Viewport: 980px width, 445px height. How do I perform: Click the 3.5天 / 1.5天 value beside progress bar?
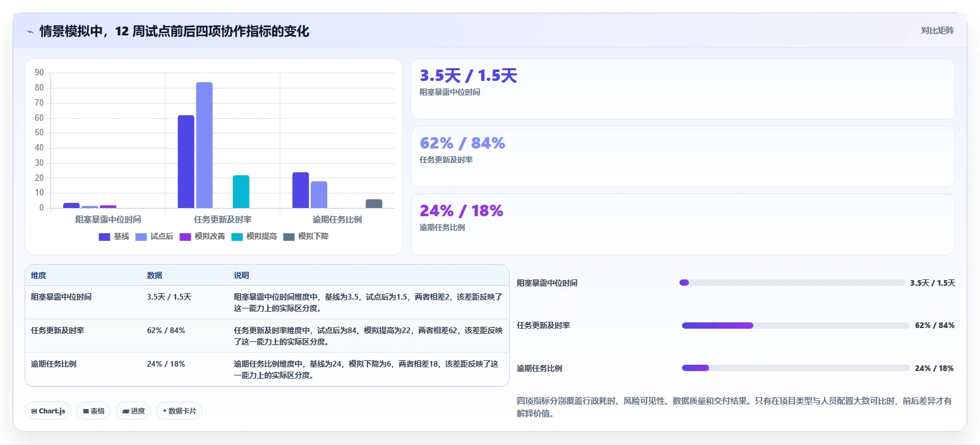933,283
